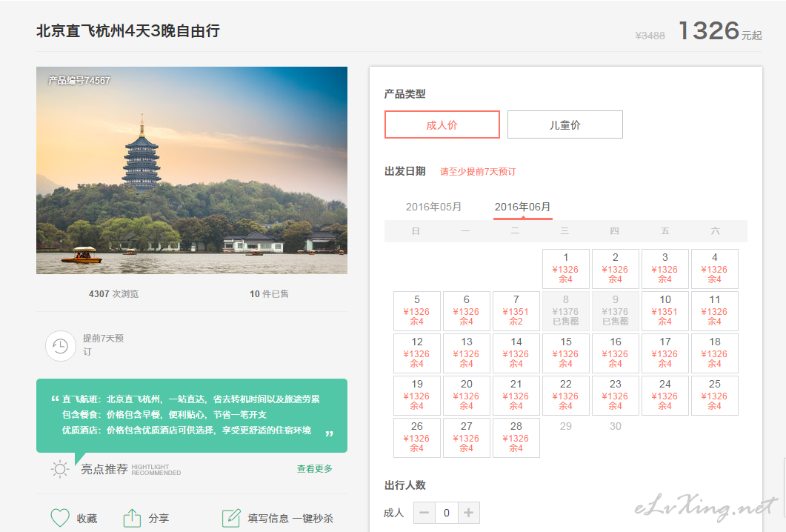Click the 收藏 label
Image resolution: width=786 pixels, height=532 pixels.
coord(87,519)
